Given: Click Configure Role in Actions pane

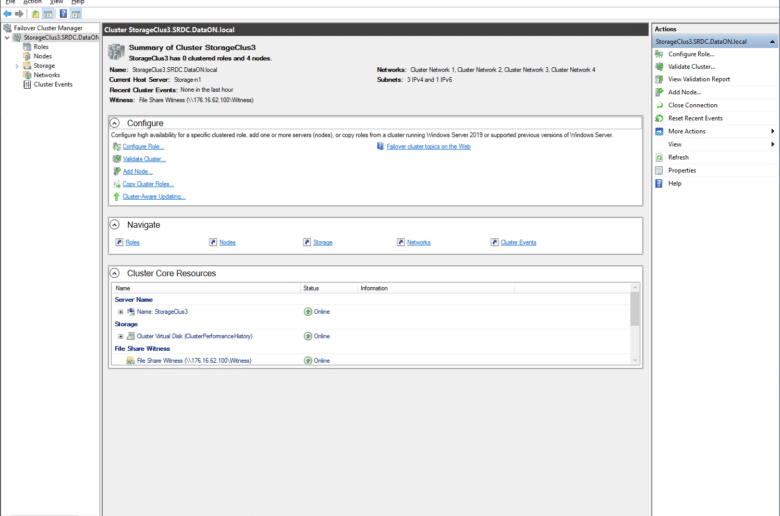Looking at the screenshot, I should (691, 54).
